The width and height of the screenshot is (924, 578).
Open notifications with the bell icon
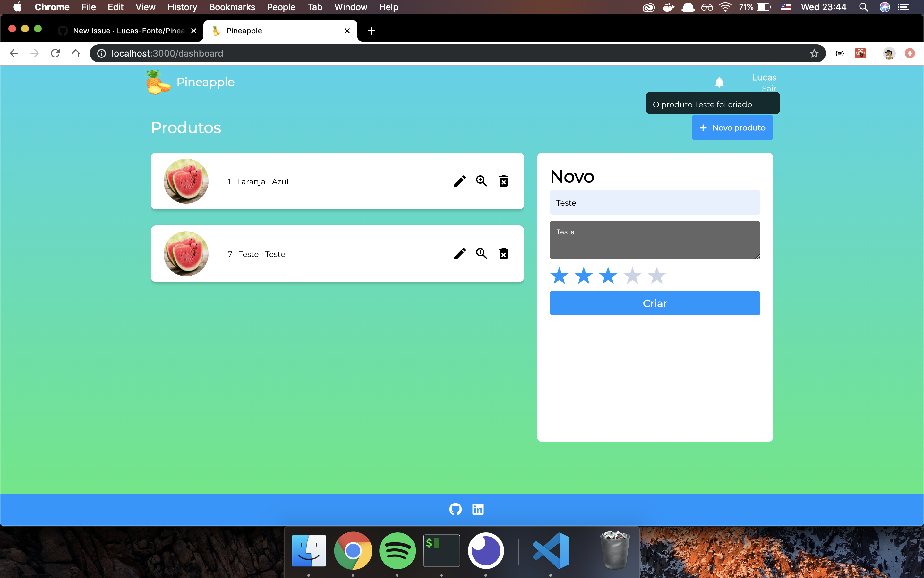719,82
